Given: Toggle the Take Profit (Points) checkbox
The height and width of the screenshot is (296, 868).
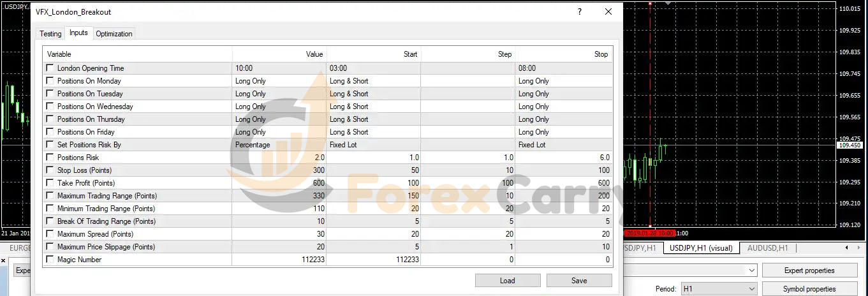Looking at the screenshot, I should pyautogui.click(x=50, y=183).
